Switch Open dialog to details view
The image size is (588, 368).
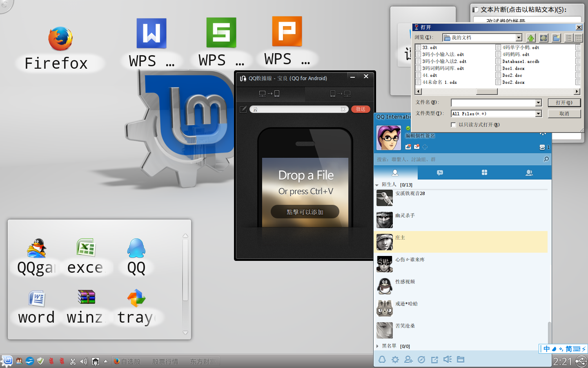point(578,38)
